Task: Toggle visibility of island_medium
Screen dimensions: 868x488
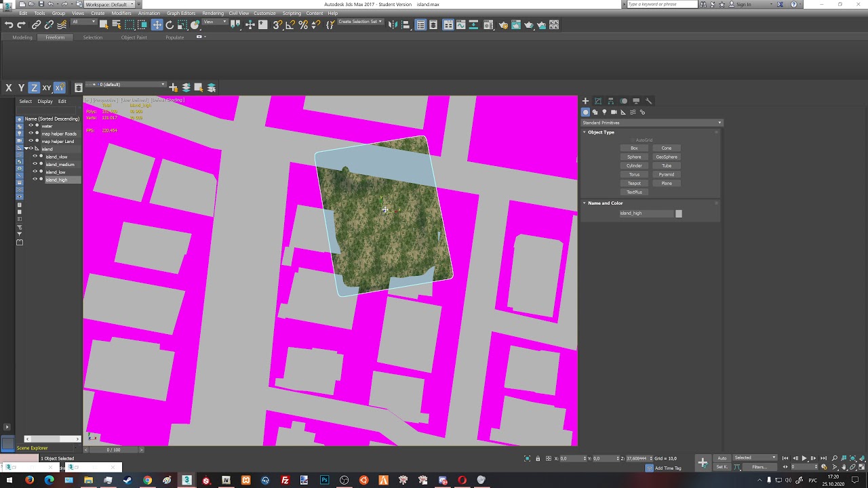Action: tap(35, 164)
